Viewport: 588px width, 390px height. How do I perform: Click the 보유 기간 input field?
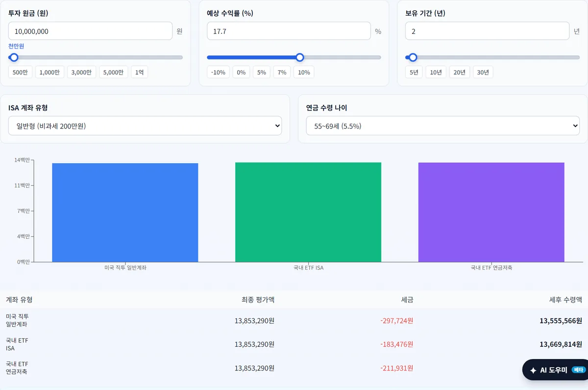pos(487,31)
